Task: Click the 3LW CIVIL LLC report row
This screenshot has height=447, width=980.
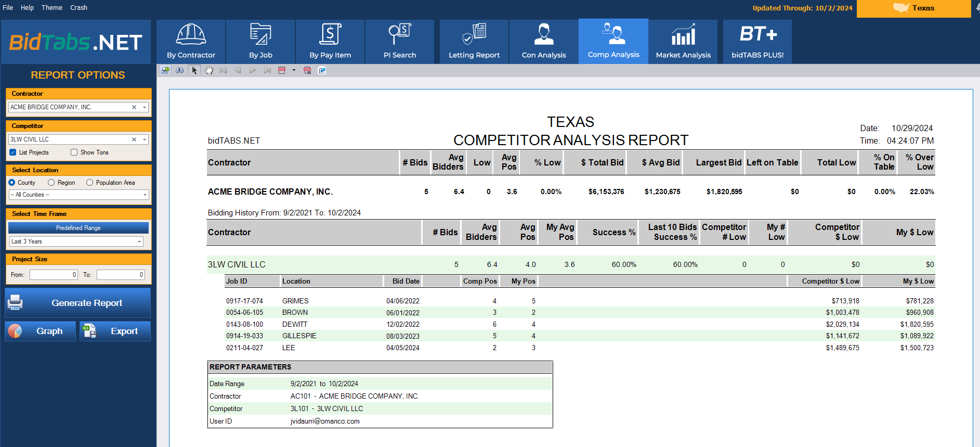Action: pos(571,264)
